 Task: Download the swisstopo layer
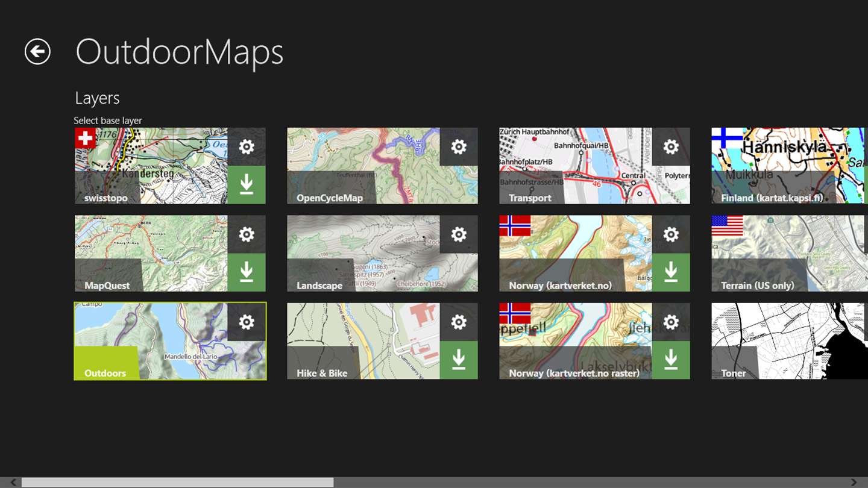coord(247,185)
